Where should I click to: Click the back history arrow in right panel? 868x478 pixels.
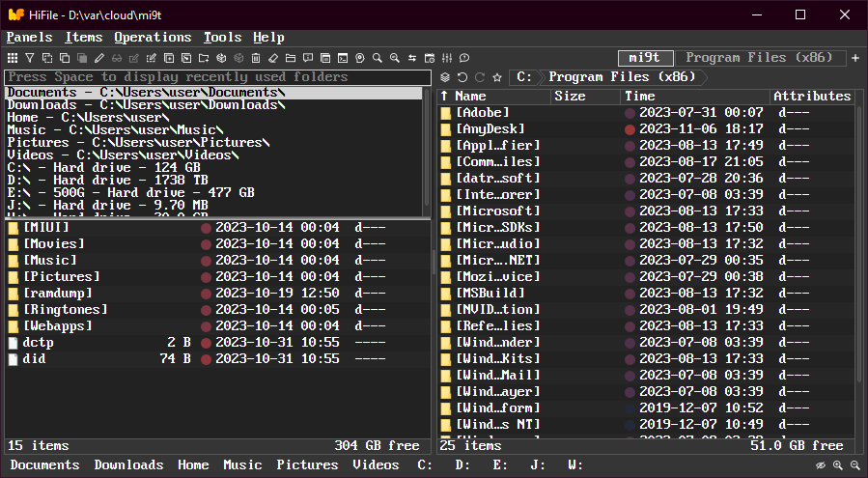tap(462, 77)
